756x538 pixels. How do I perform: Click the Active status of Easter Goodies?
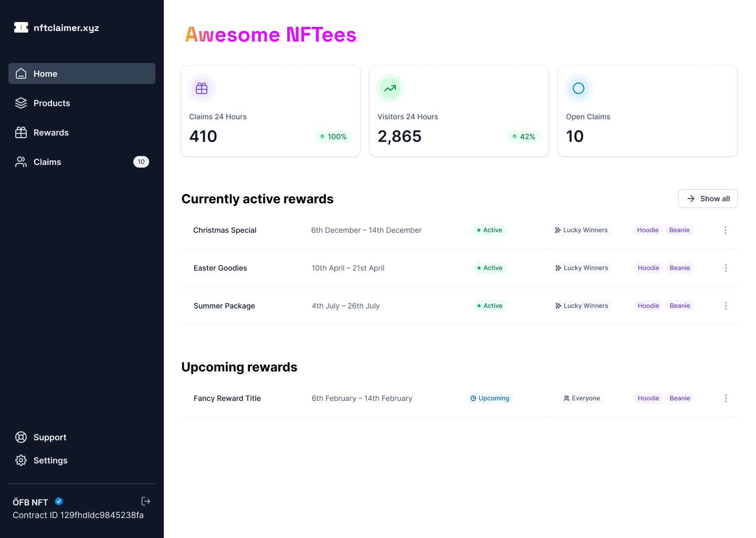(x=490, y=268)
